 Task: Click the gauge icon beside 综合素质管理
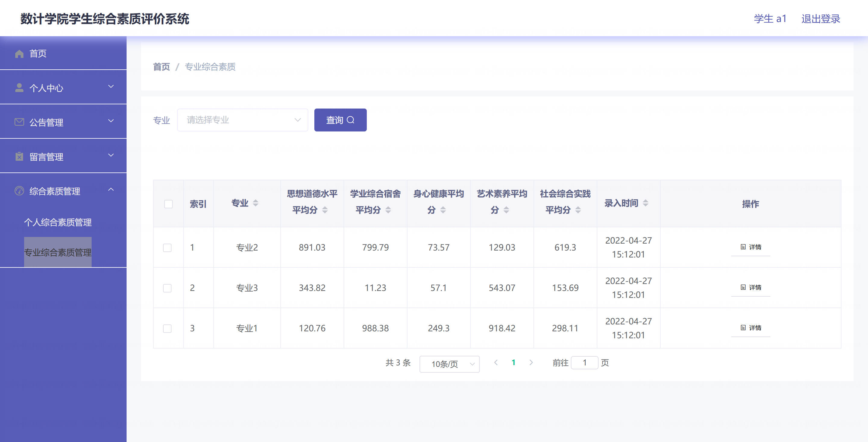[x=19, y=191]
